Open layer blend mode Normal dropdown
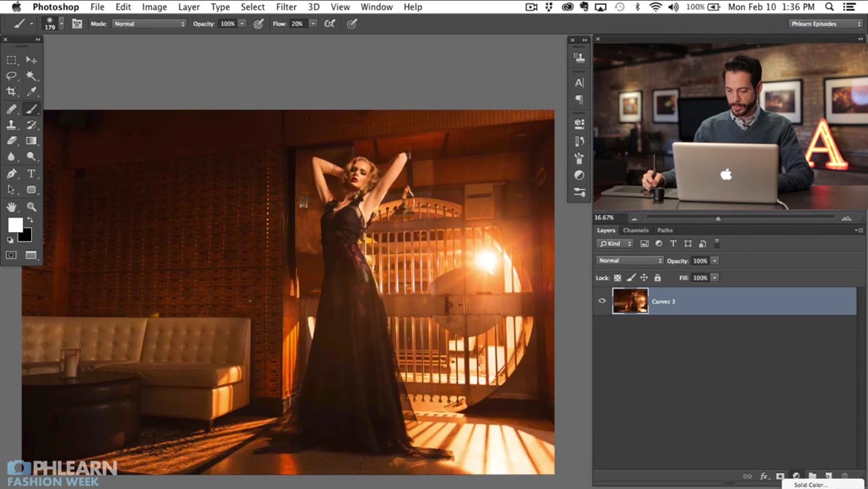 click(x=629, y=260)
